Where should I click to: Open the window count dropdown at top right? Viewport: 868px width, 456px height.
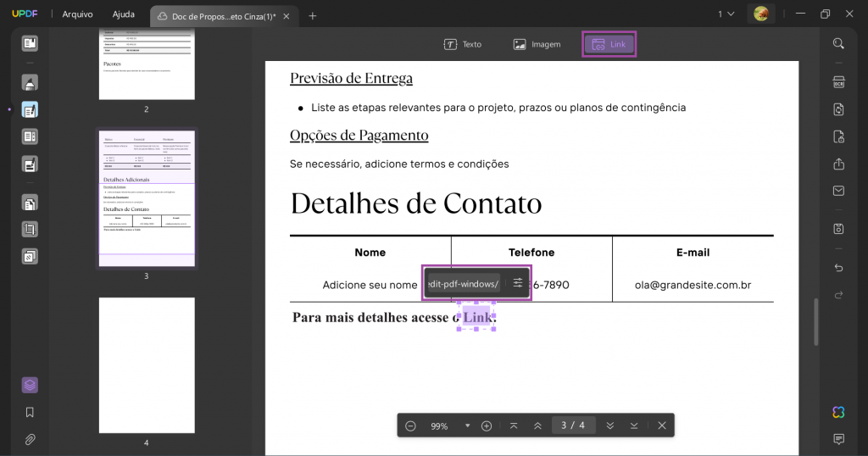[x=726, y=14]
